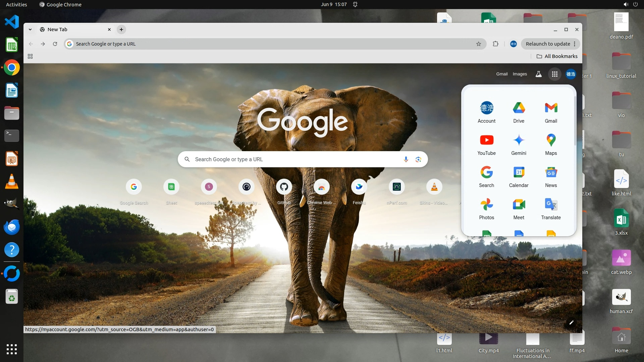
Task: Open Chrome three-dot menu beside Relaunch
Action: [575, 44]
